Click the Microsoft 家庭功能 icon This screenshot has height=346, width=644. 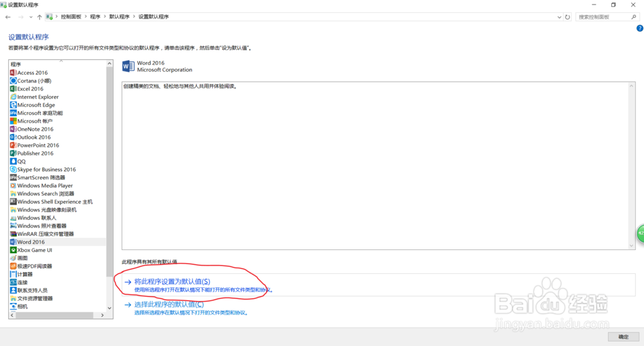point(13,113)
